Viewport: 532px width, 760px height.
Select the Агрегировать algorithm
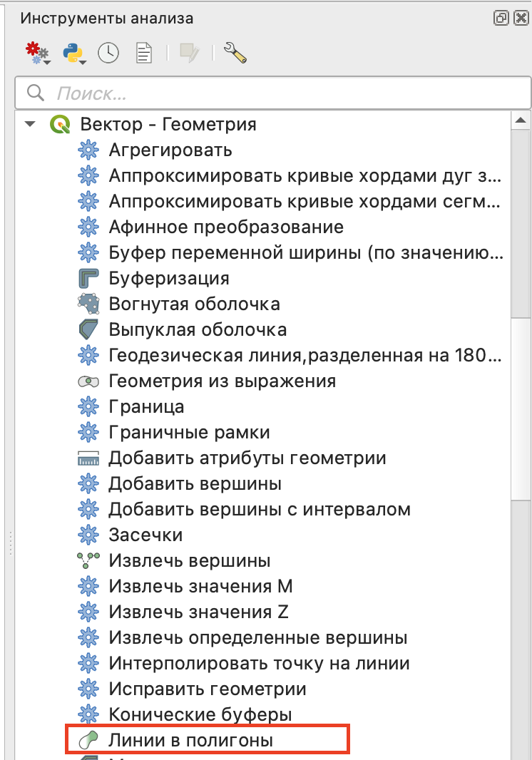[170, 150]
